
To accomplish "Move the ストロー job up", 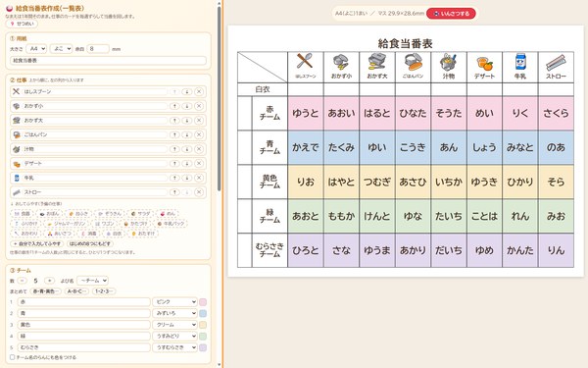I will tap(174, 192).
